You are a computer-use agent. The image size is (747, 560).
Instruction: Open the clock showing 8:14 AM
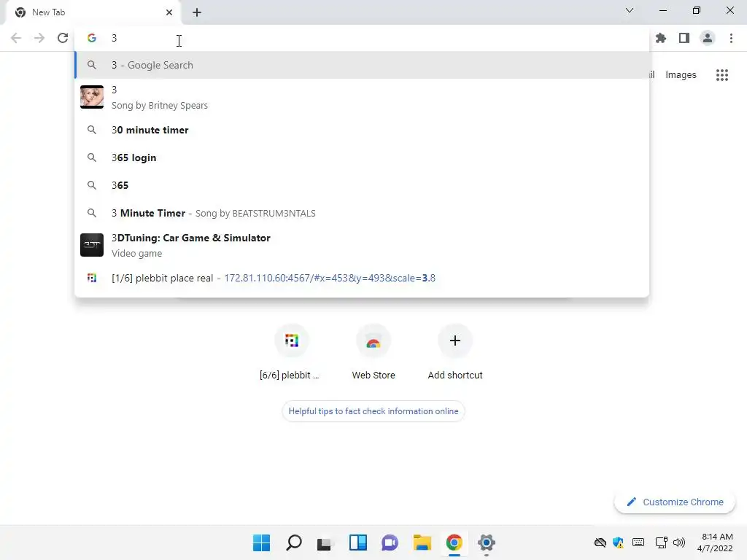coord(715,542)
